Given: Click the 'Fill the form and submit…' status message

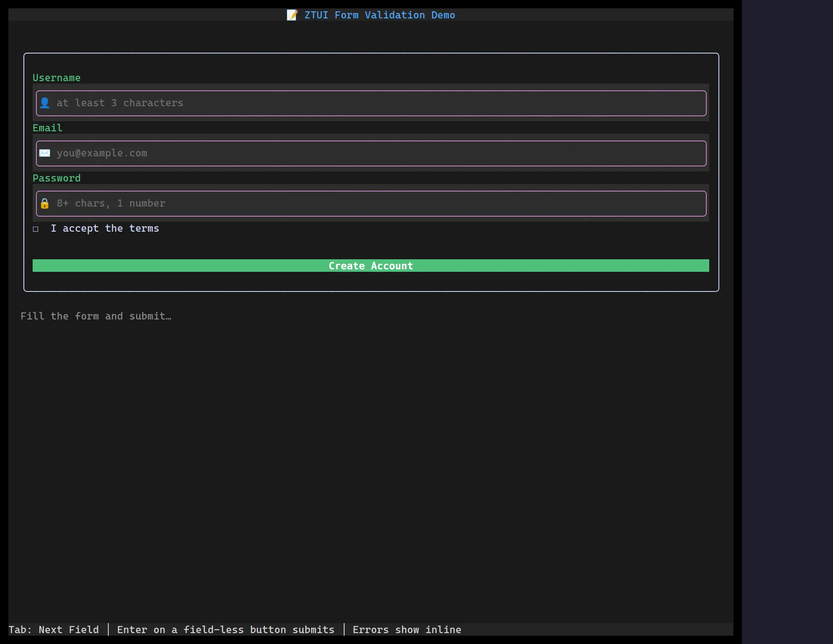Looking at the screenshot, I should [96, 316].
